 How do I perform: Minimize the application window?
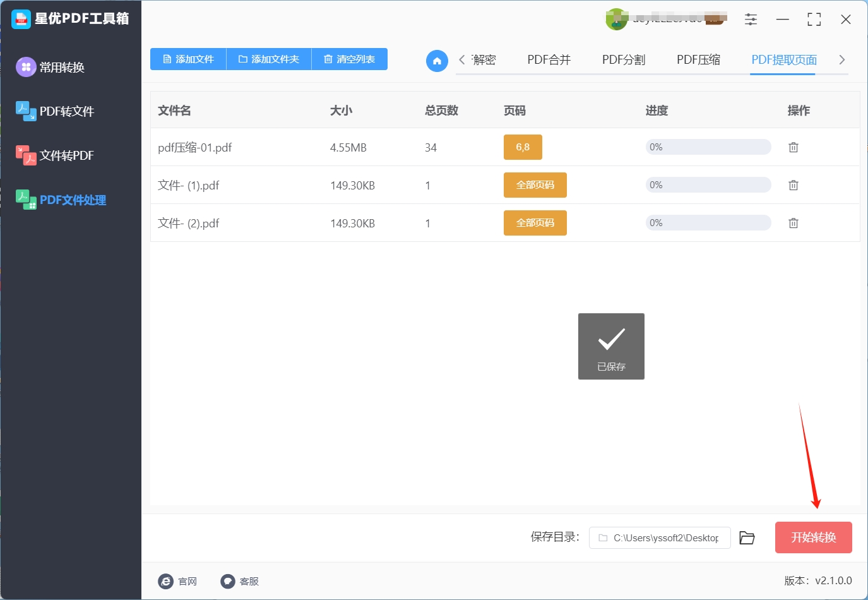pyautogui.click(x=783, y=20)
